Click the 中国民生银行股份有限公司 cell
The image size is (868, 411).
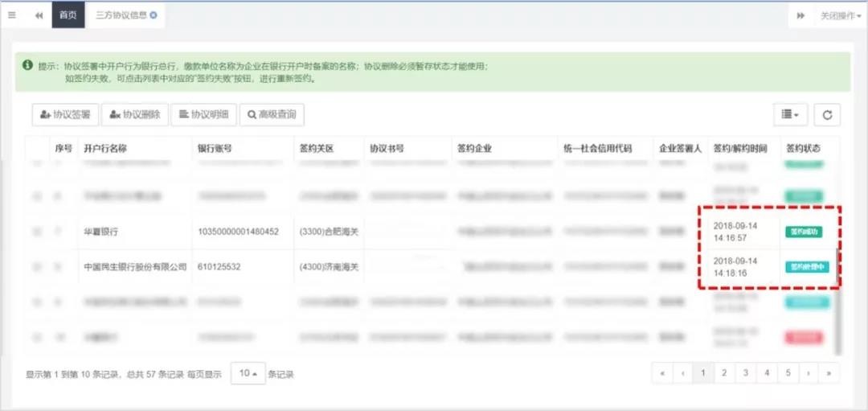[x=135, y=267]
